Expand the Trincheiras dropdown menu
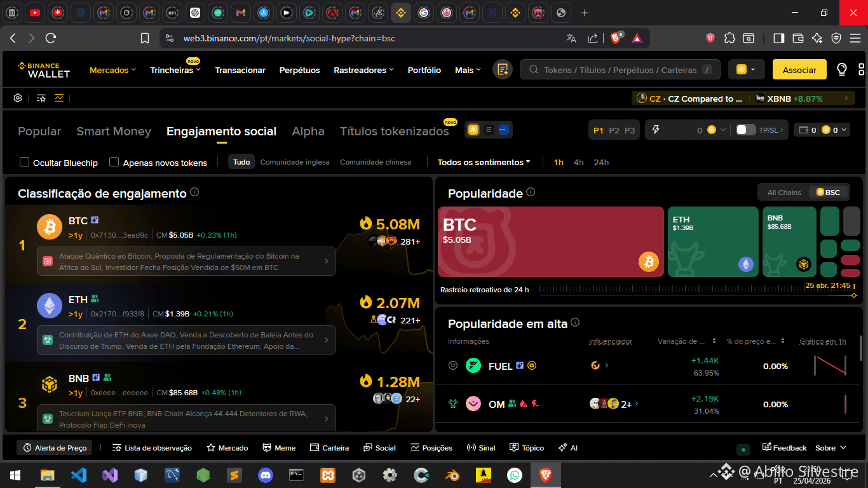Viewport: 868px width, 488px height. [x=175, y=70]
